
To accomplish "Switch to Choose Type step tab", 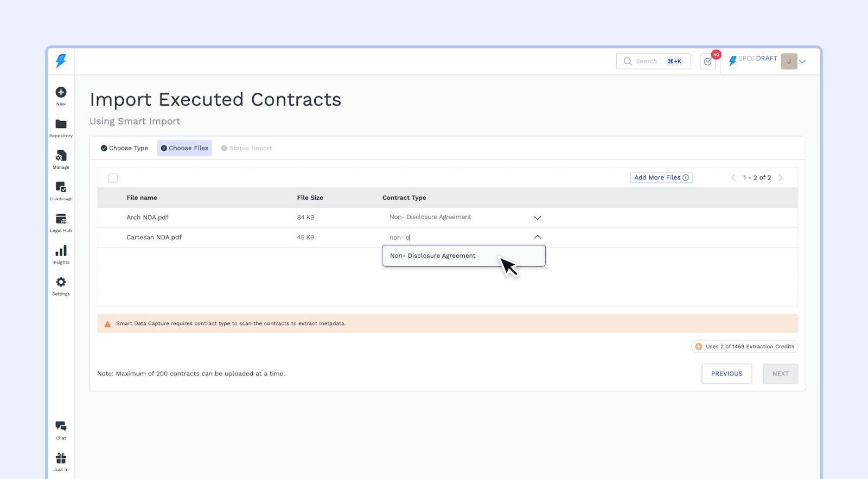I will coord(124,148).
